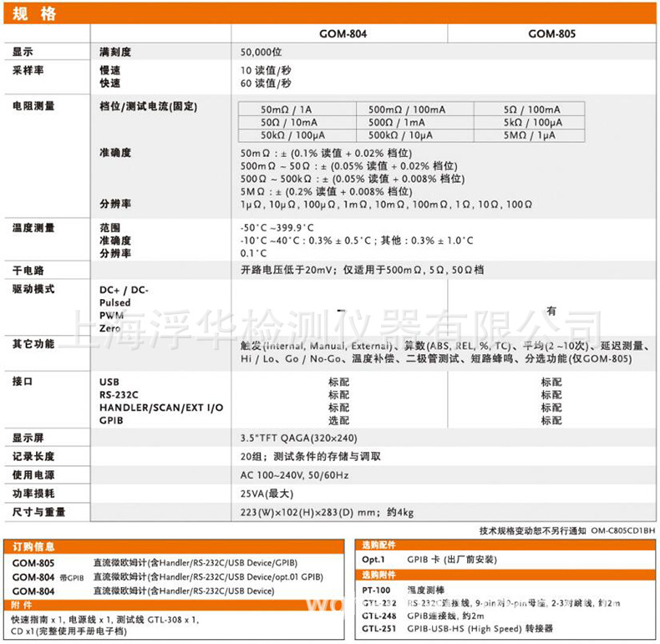660x644 pixels.
Task: Click the 有 value under GOM-805
Action: (551, 311)
